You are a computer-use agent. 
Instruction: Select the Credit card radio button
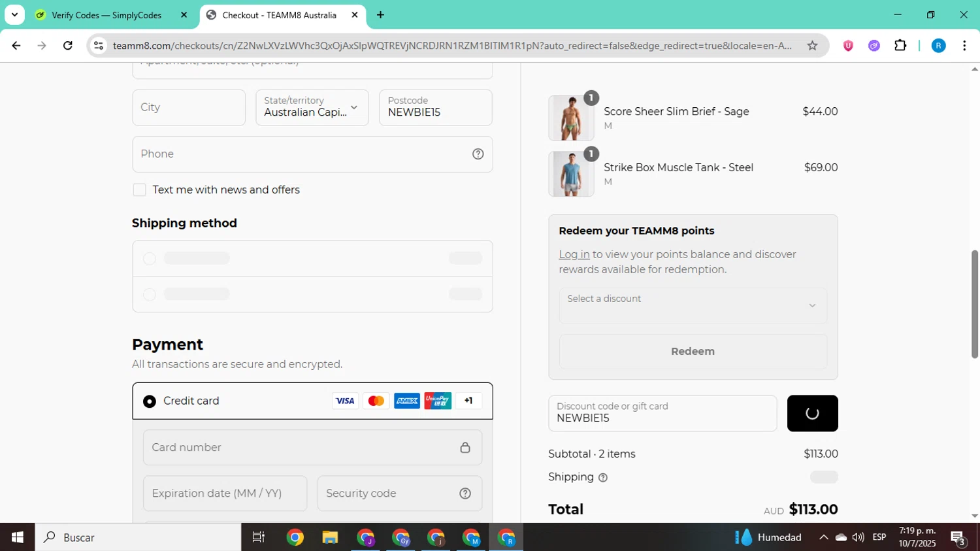point(150,401)
